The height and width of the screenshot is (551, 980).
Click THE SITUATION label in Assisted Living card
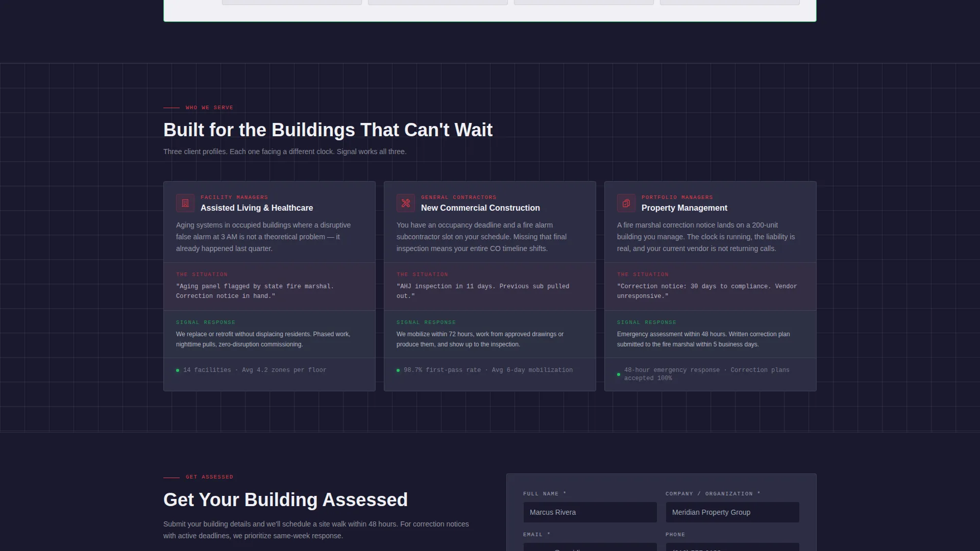pyautogui.click(x=202, y=274)
